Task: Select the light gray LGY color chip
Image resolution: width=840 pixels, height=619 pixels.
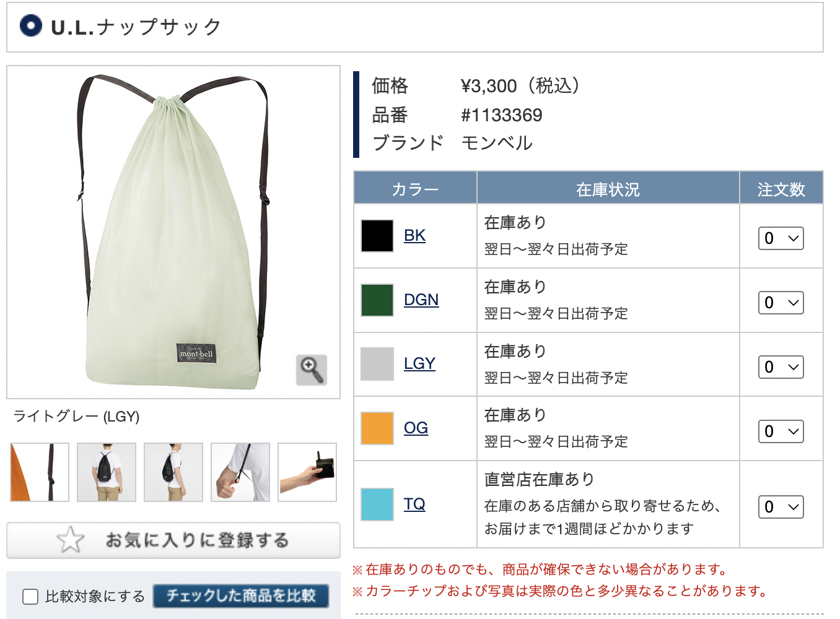Action: click(x=377, y=364)
